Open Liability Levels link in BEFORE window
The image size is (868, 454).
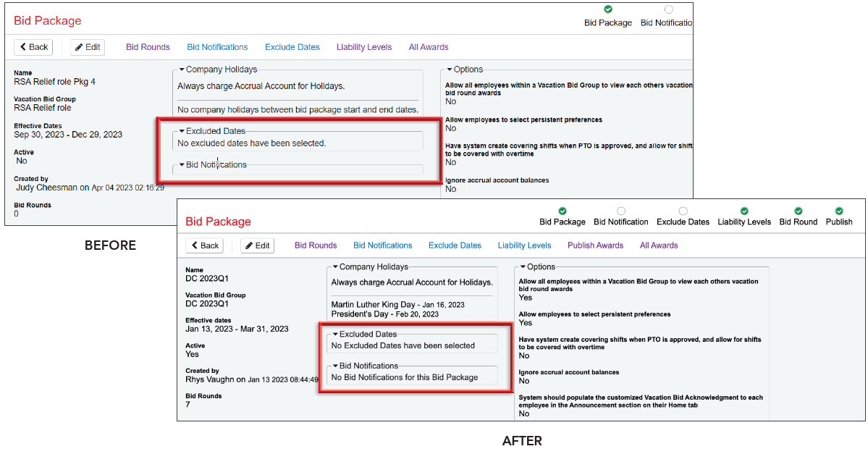point(364,47)
